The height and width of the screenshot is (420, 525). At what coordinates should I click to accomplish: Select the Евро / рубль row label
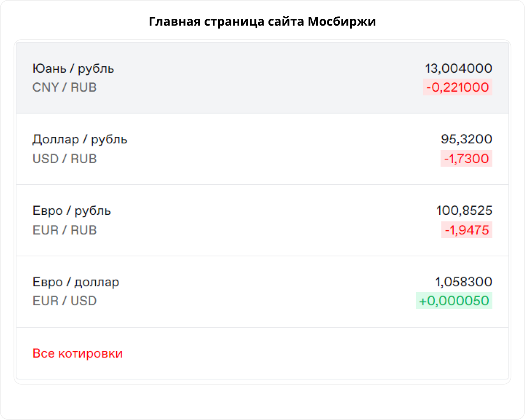pos(71,211)
